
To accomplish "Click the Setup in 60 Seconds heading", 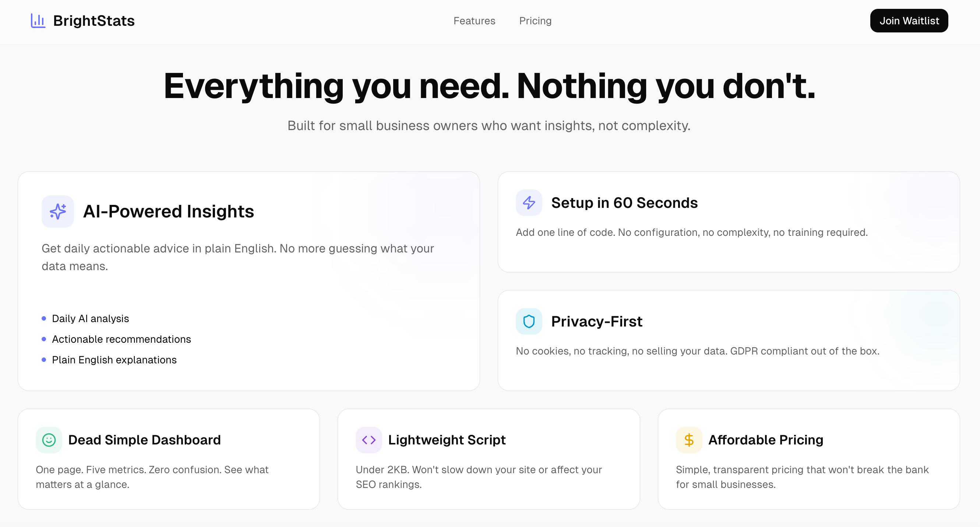I will pyautogui.click(x=624, y=203).
